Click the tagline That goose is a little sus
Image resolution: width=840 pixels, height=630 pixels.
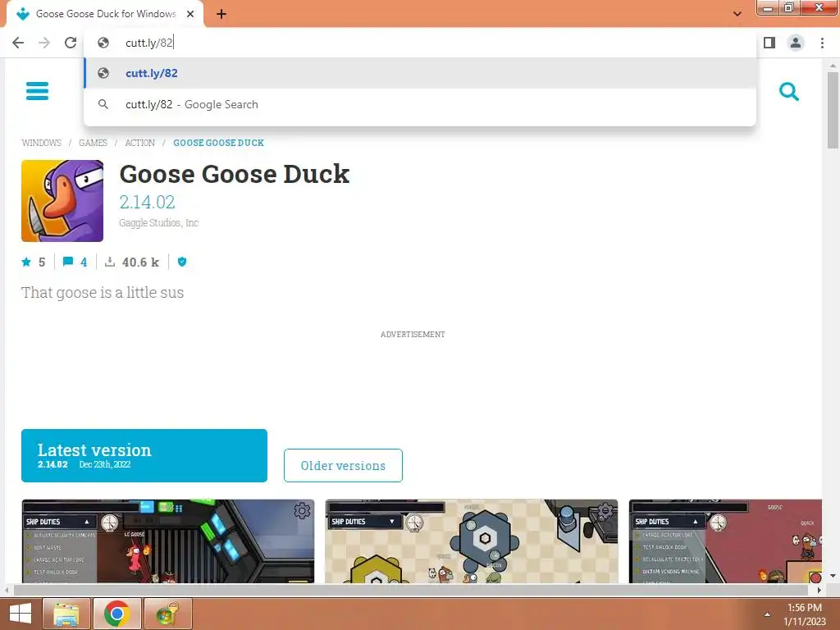point(103,293)
